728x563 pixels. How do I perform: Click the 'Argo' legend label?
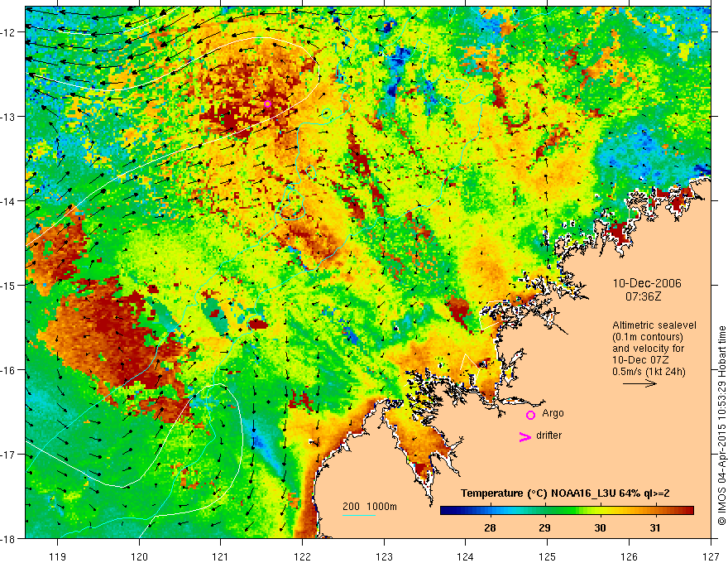553,413
